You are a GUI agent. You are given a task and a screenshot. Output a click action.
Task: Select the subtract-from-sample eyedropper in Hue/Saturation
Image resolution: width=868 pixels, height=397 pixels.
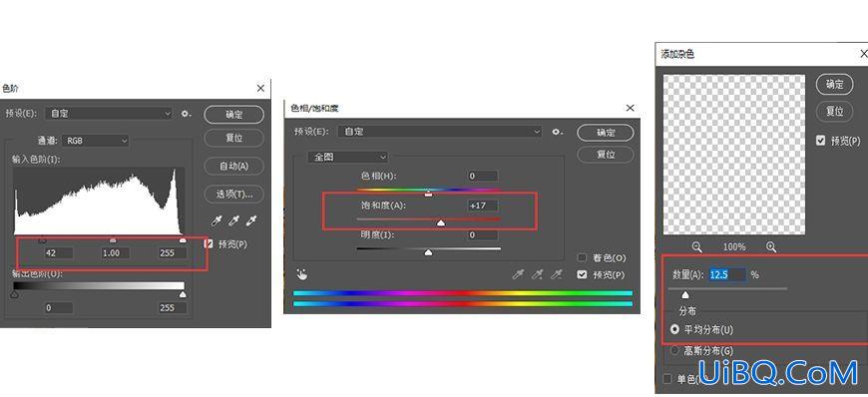(557, 274)
